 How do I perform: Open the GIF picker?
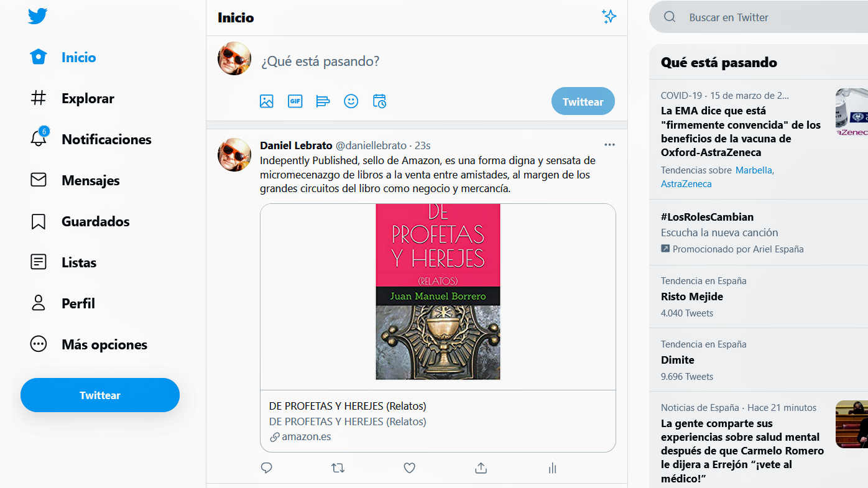[x=295, y=101]
